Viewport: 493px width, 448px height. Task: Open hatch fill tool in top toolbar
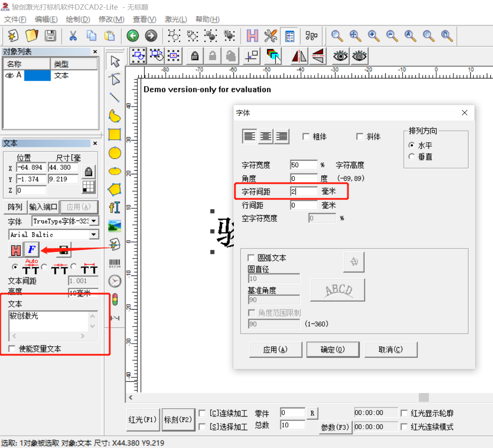pos(253,35)
